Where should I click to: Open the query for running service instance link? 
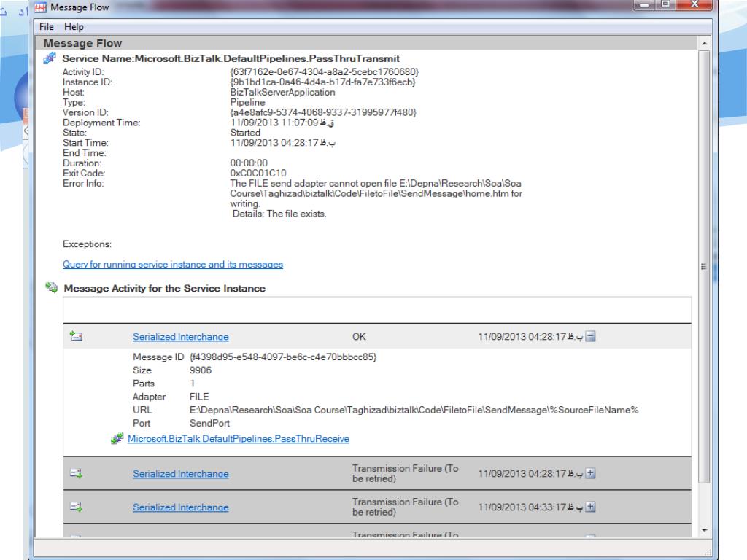coord(173,264)
